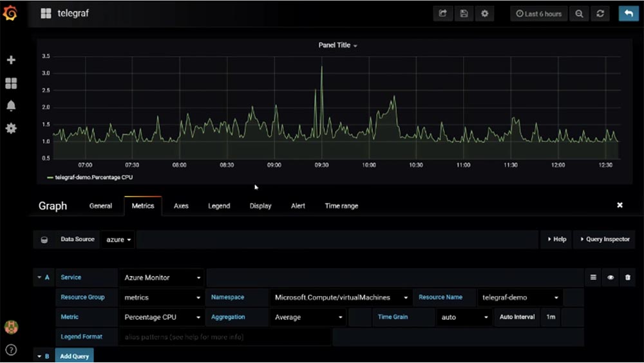
Task: Open the telegraf-demo resource name dropdown
Action: tap(520, 297)
